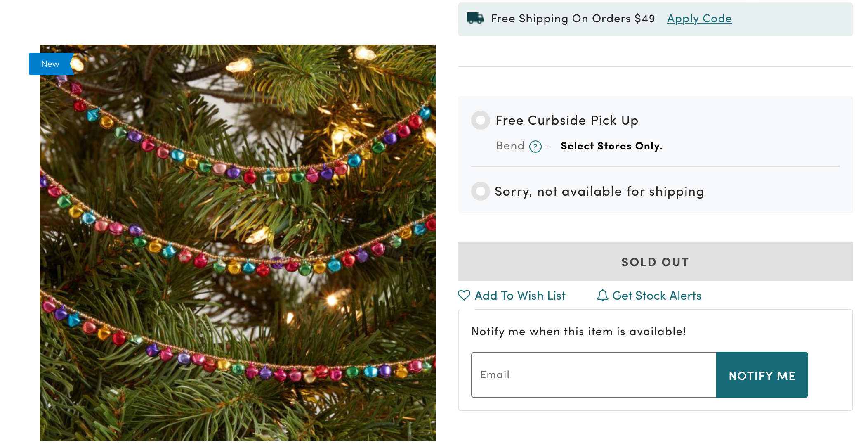The height and width of the screenshot is (443, 868).
Task: Click the Get Stock Alerts text
Action: (x=657, y=296)
